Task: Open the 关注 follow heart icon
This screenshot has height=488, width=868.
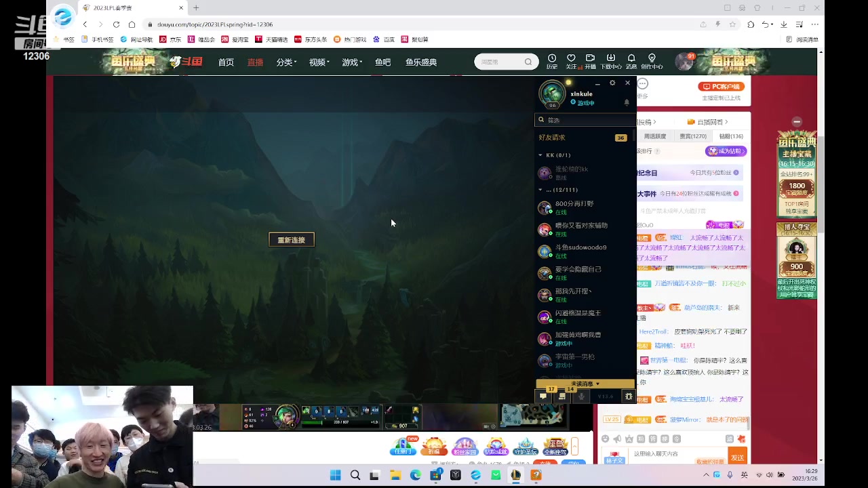Action: [571, 61]
